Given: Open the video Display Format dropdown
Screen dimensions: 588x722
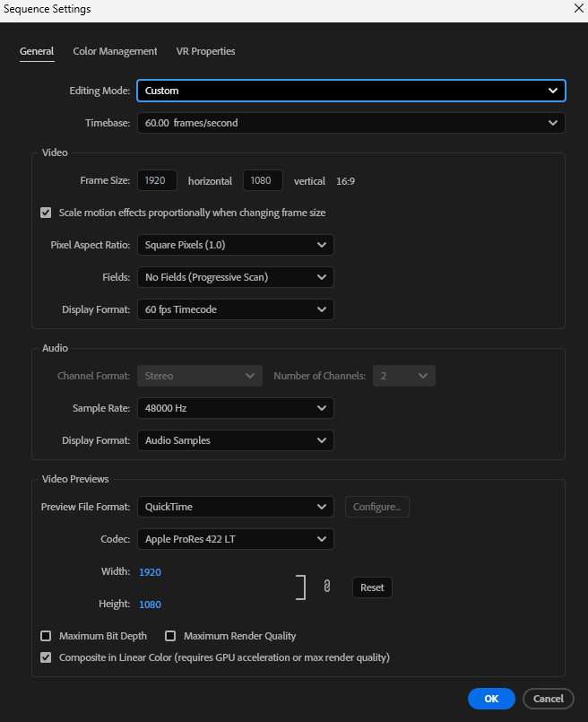Looking at the screenshot, I should tap(235, 309).
